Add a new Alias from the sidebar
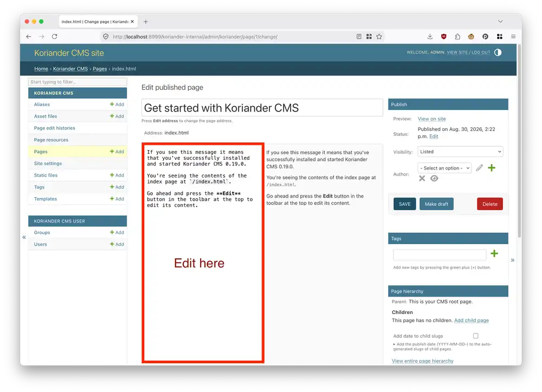The width and height of the screenshot is (542, 392). pyautogui.click(x=117, y=104)
